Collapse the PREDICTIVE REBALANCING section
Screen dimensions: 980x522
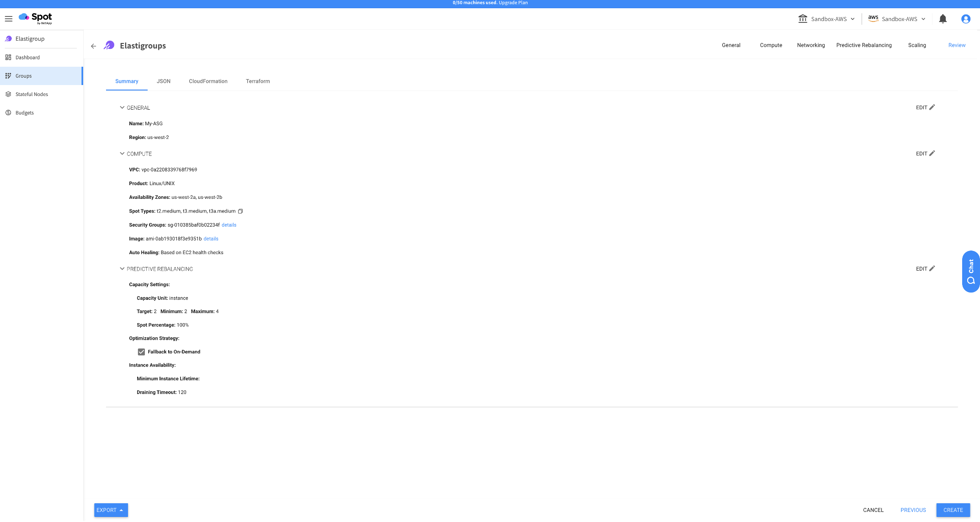122,269
